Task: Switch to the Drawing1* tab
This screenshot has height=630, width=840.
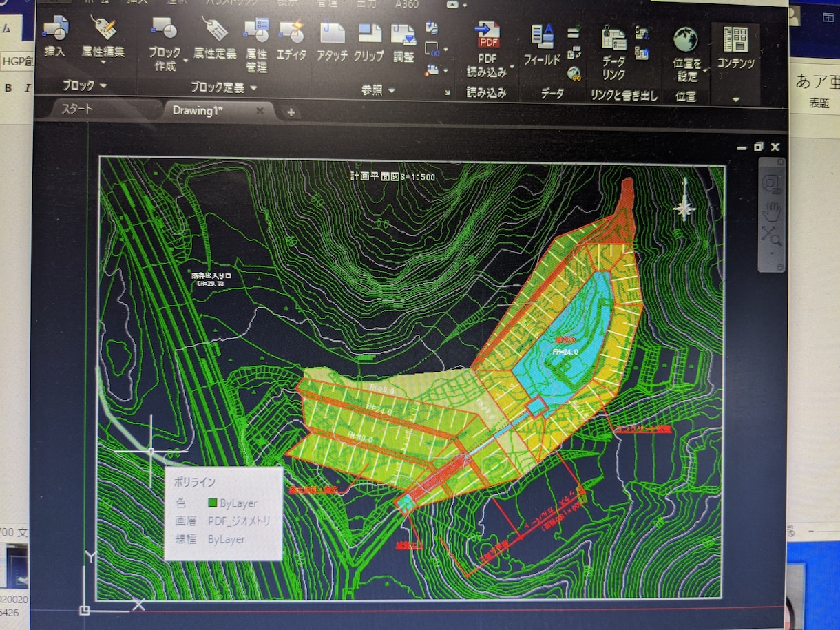Action: pyautogui.click(x=198, y=110)
